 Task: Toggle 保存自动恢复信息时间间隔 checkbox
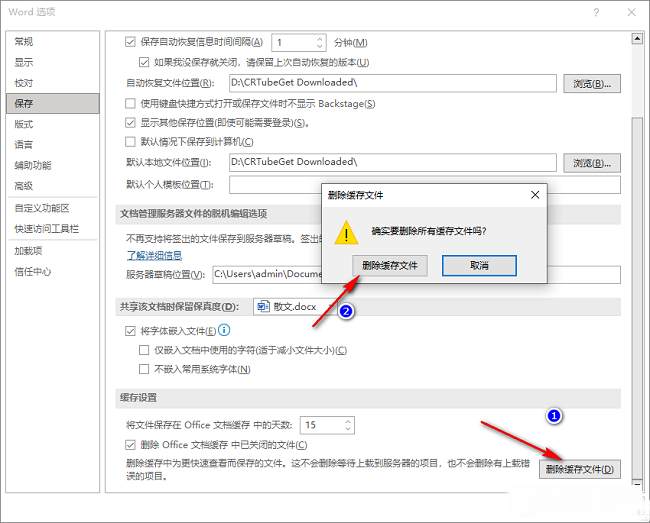(x=130, y=42)
